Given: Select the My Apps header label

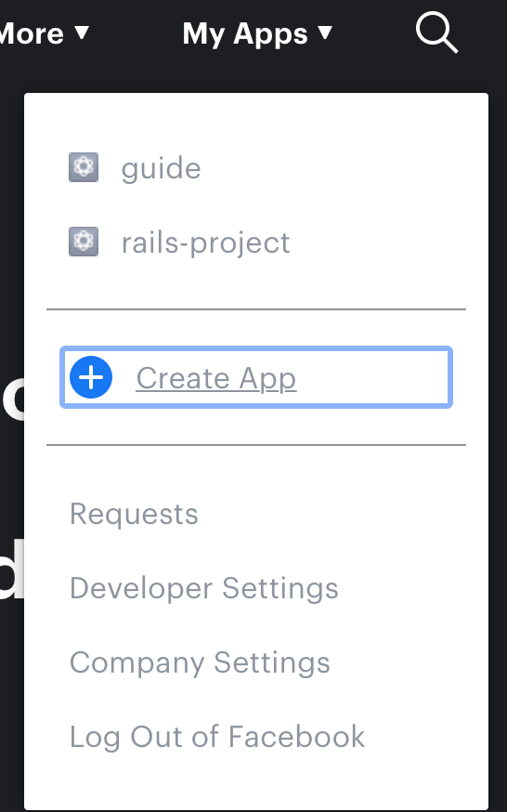Looking at the screenshot, I should coord(245,34).
